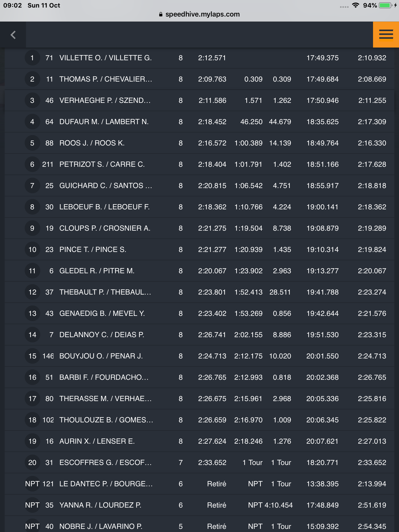Open the YANNA R. / LOURDEZ P. entry

[x=199, y=505]
